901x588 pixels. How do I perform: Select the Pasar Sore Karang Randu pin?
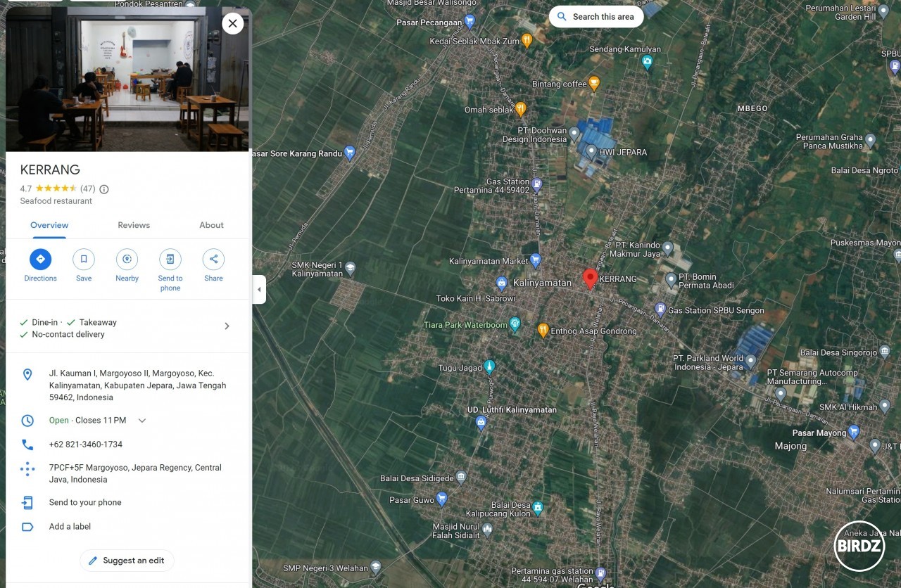(350, 153)
